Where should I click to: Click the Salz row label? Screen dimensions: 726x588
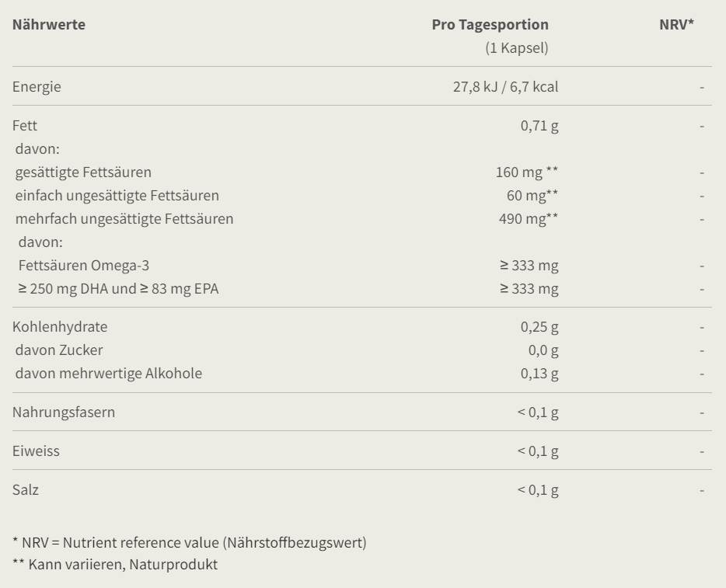pos(26,490)
